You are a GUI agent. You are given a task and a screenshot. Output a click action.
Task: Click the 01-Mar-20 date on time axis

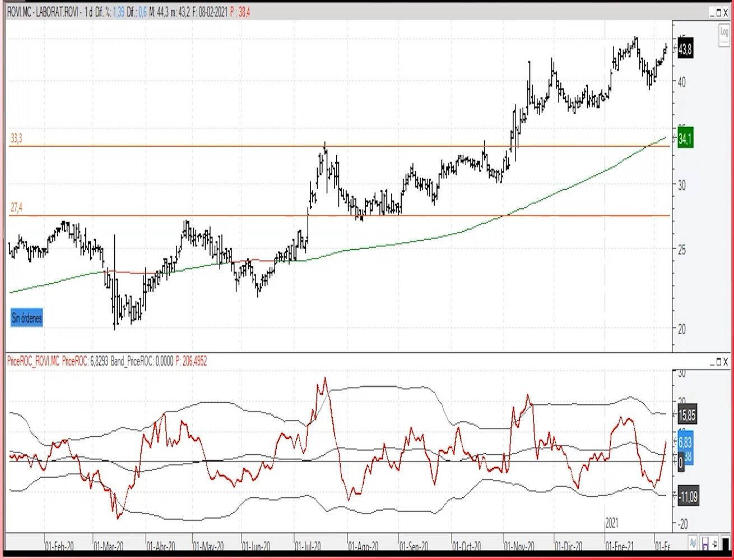109,545
